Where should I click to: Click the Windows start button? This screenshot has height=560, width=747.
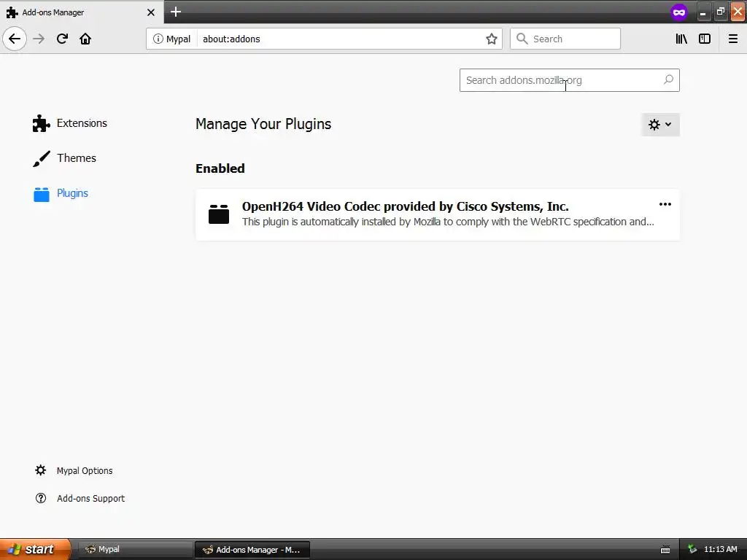pos(35,549)
